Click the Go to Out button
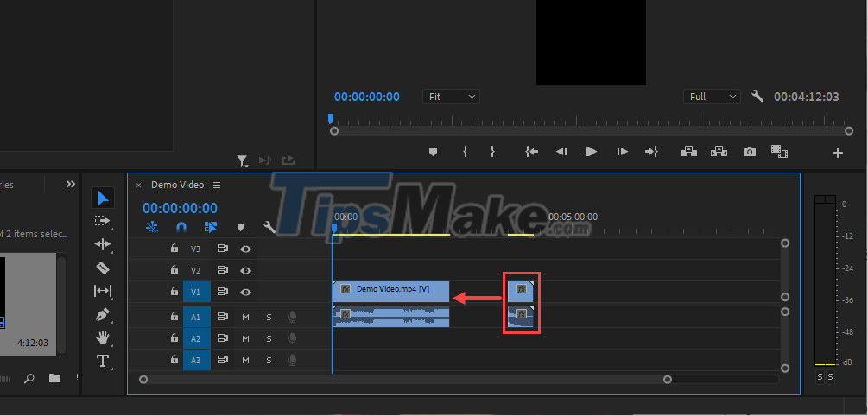 [x=651, y=152]
